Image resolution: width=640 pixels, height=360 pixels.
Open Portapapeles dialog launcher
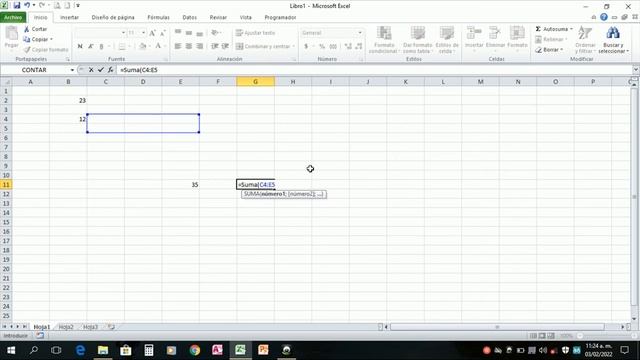click(x=68, y=60)
